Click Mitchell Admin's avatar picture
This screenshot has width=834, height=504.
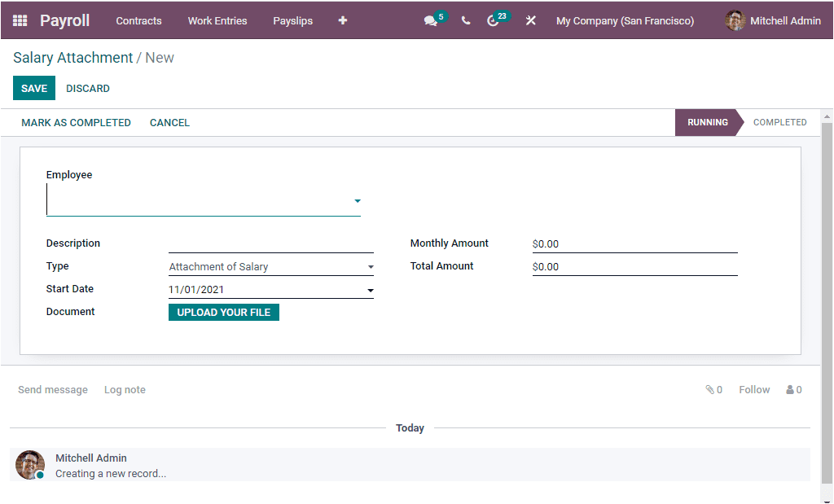tap(734, 20)
